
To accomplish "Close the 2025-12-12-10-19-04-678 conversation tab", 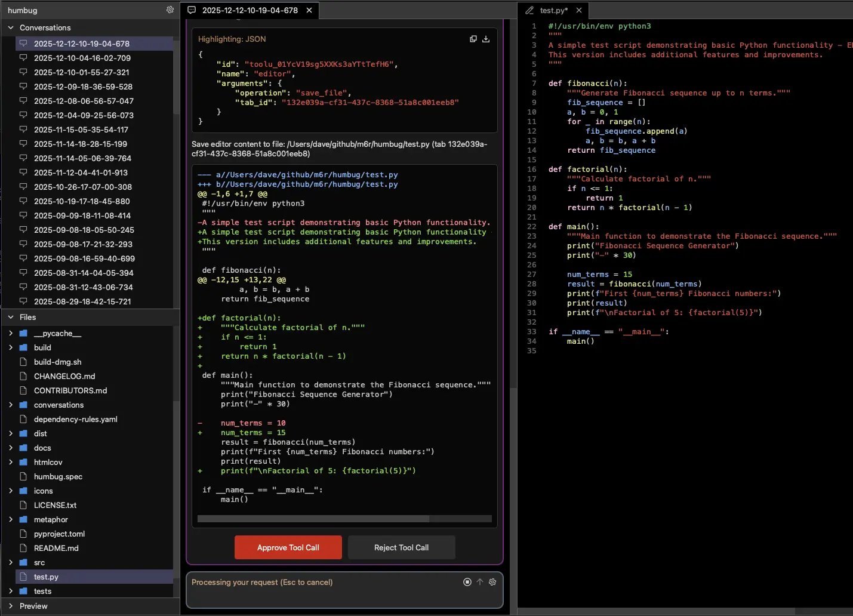I will [x=309, y=10].
